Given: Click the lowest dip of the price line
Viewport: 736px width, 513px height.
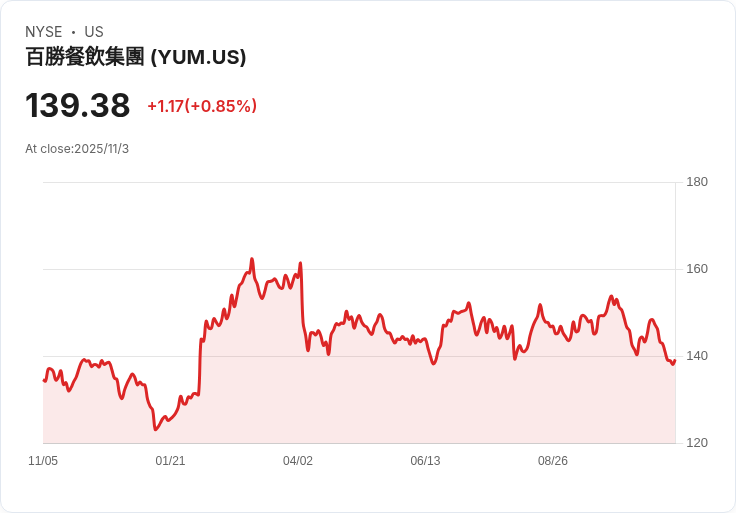Looking at the screenshot, I should click(155, 429).
